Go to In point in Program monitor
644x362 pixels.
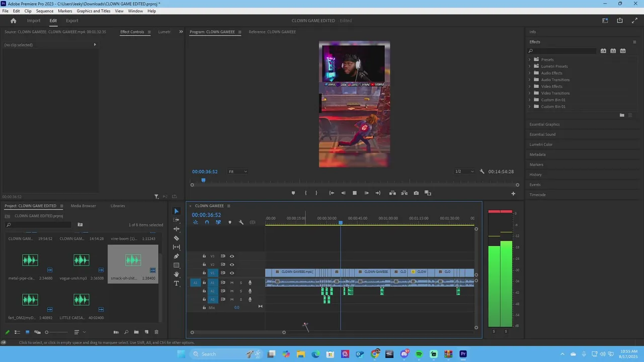pos(332,193)
